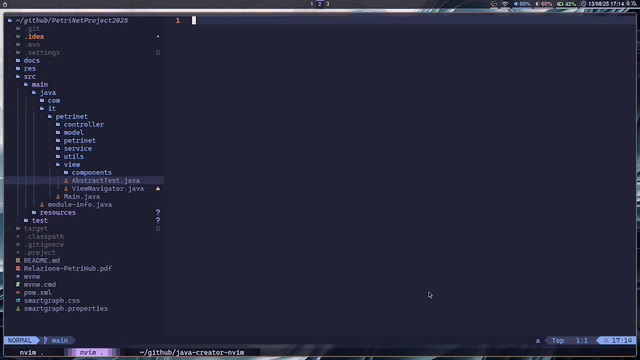Click CSS icon beside smartgraph.css
Viewport: 640px width, 360px height.
(x=18, y=300)
